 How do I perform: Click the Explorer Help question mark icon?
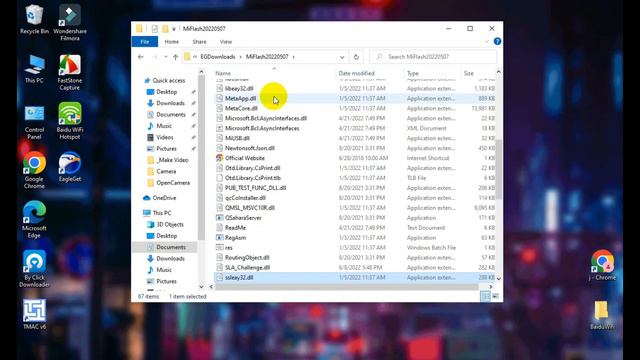pos(497,41)
